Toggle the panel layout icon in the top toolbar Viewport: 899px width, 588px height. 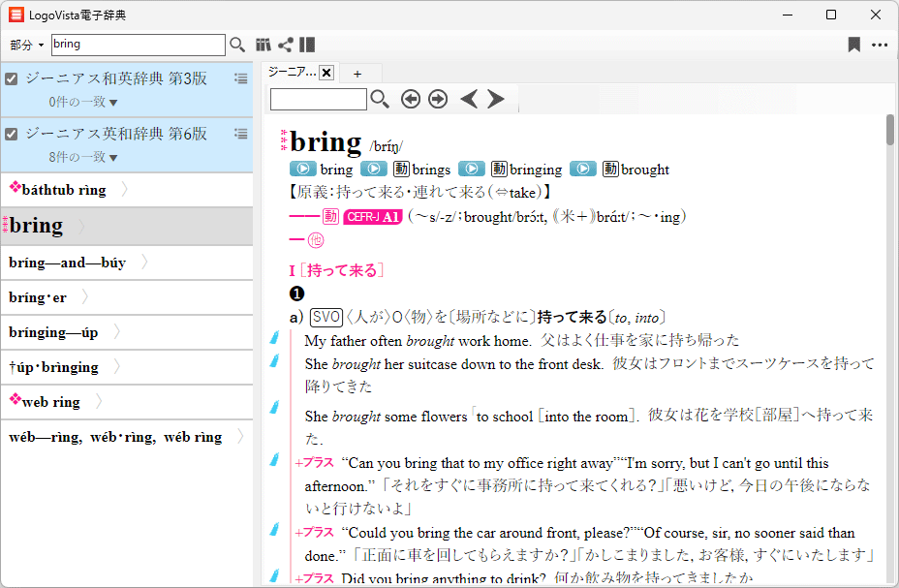click(x=307, y=45)
